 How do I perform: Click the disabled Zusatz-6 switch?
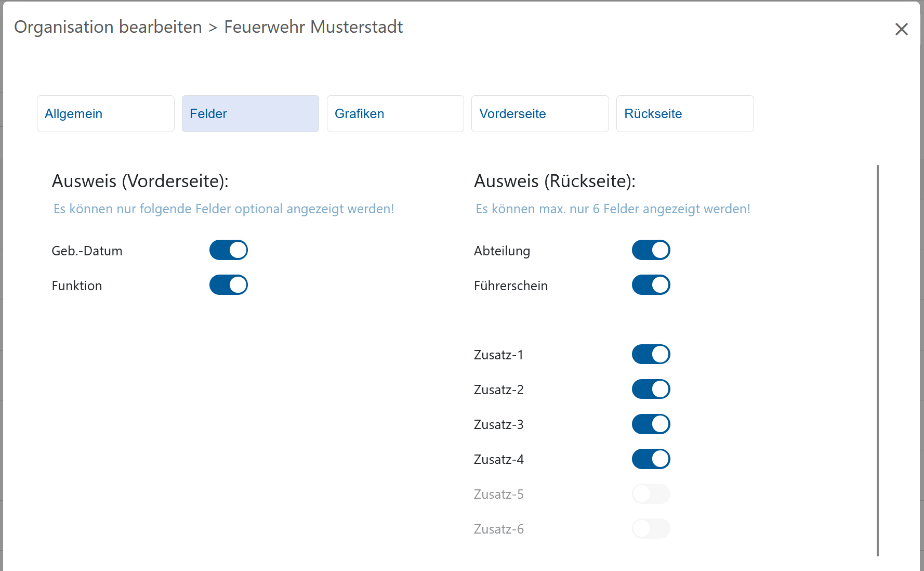651,528
